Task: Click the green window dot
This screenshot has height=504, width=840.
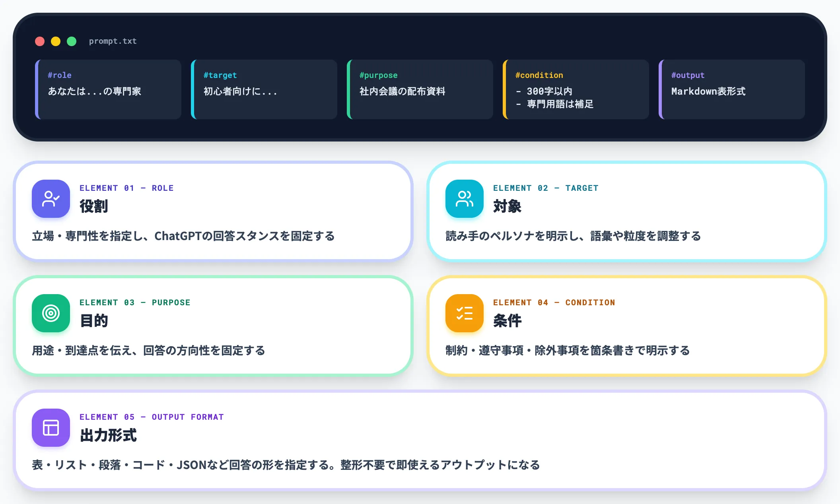Action: click(x=72, y=41)
